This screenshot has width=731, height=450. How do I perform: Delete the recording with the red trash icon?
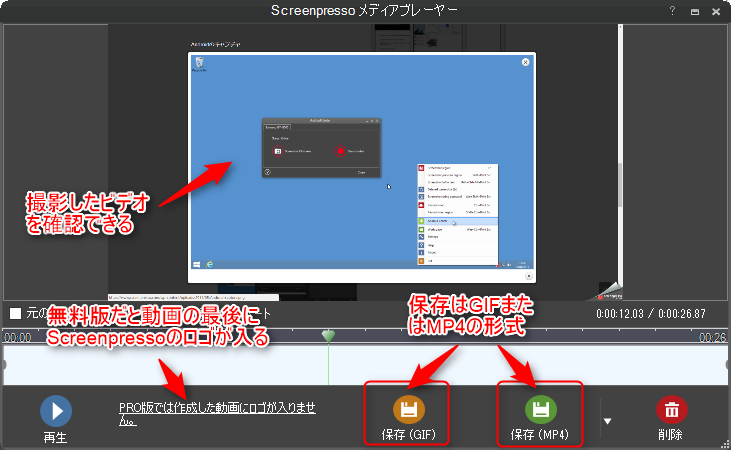click(671, 410)
